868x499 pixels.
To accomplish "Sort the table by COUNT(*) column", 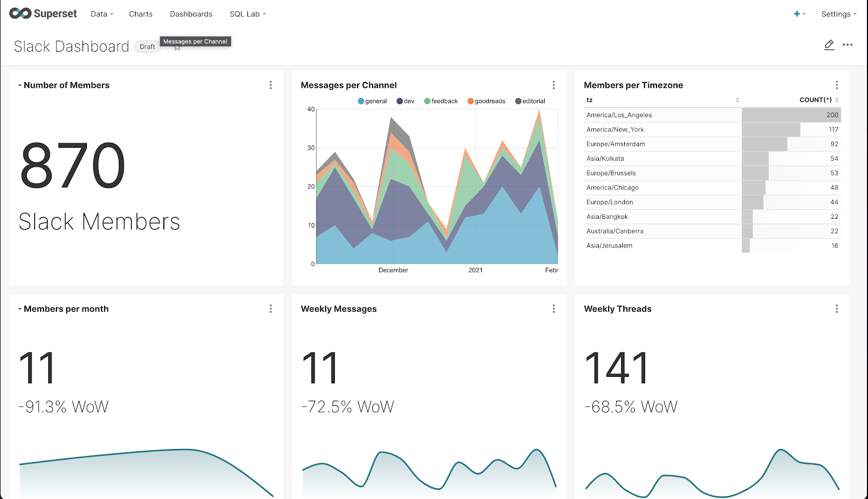I will (x=817, y=100).
